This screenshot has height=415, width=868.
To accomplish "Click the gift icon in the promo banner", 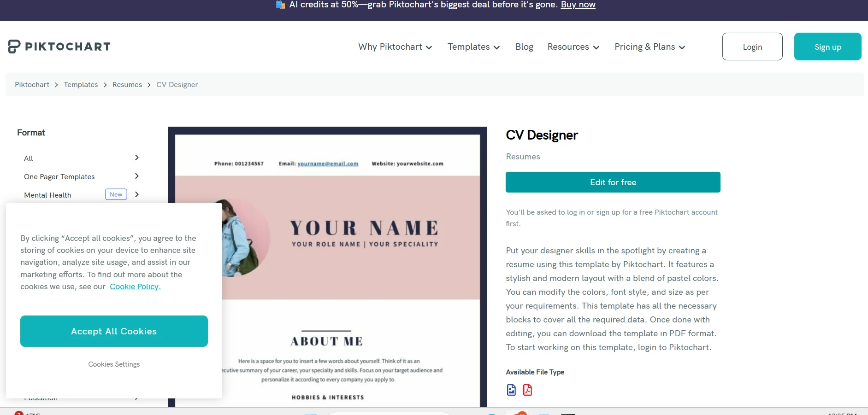I will 280,5.
